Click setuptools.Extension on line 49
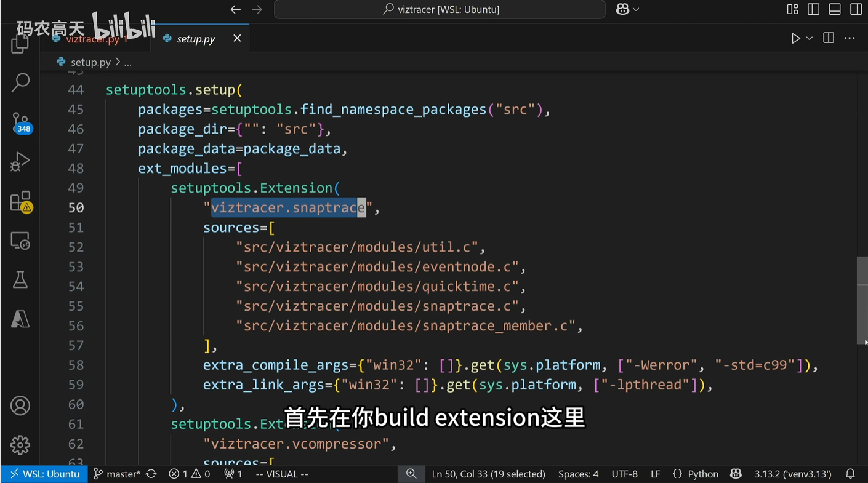The image size is (868, 483). 252,188
